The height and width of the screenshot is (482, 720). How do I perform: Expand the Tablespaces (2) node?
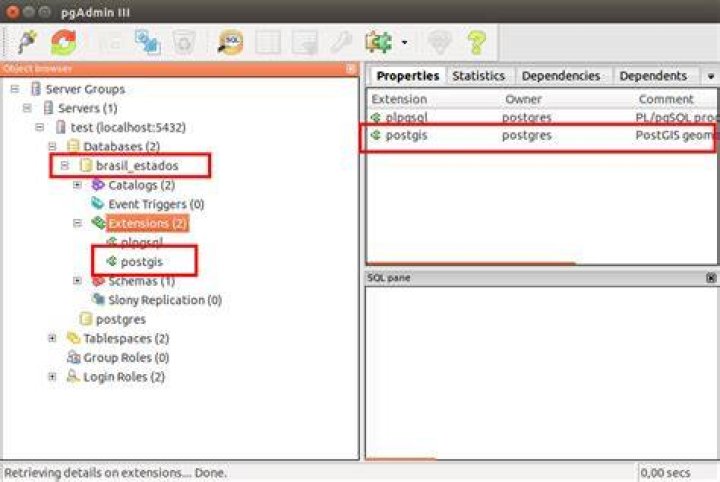tap(52, 338)
